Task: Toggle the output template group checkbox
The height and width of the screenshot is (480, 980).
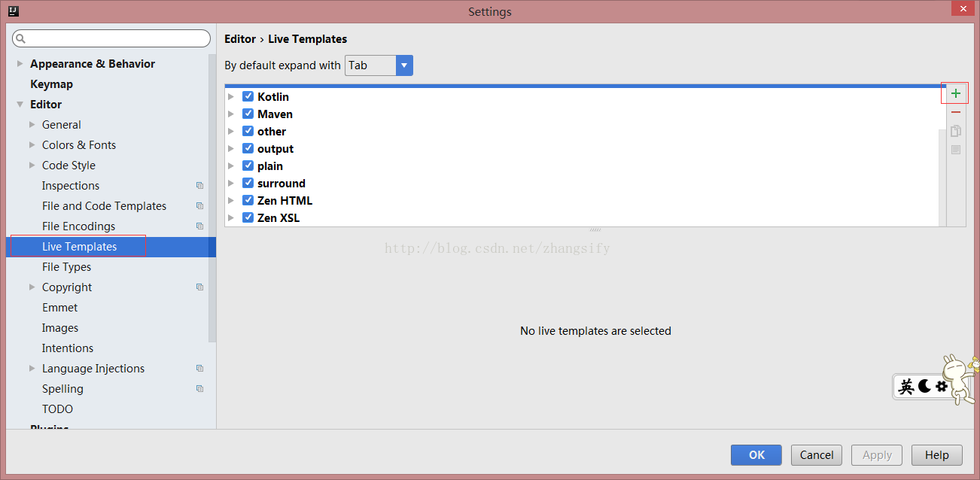Action: (x=248, y=148)
